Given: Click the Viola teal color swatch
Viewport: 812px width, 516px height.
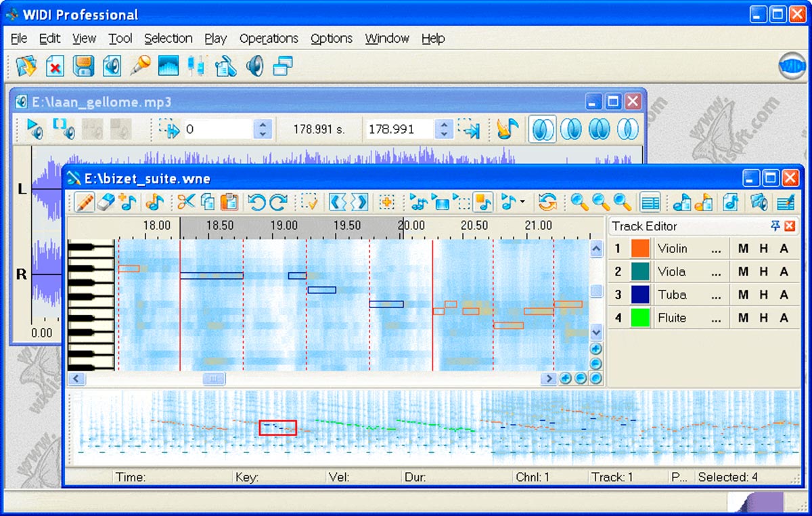Looking at the screenshot, I should coord(640,272).
